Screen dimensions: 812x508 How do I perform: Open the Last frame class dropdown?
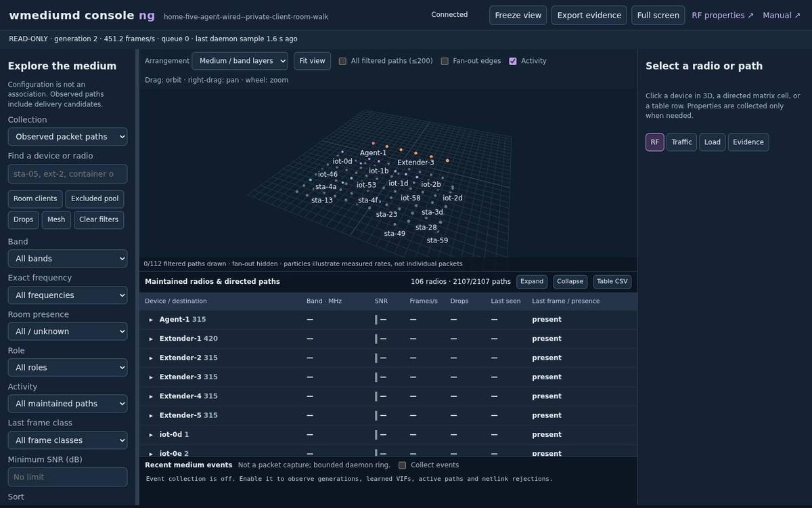click(x=68, y=440)
